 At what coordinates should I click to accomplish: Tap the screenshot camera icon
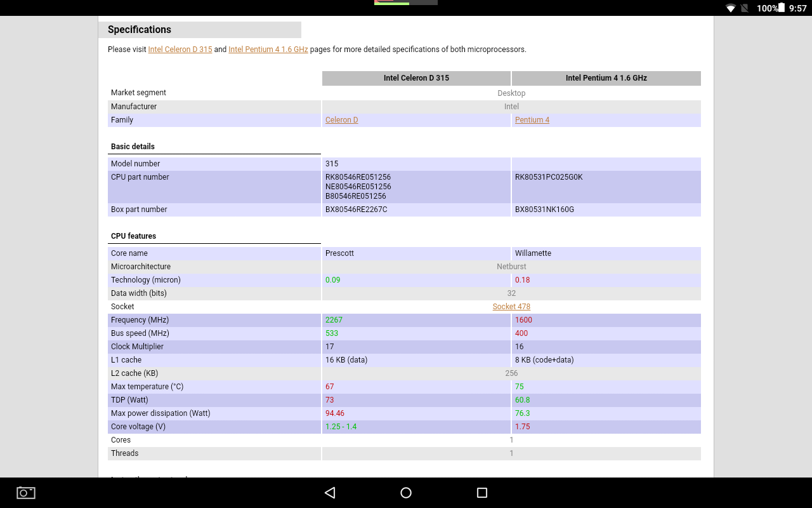click(x=26, y=492)
